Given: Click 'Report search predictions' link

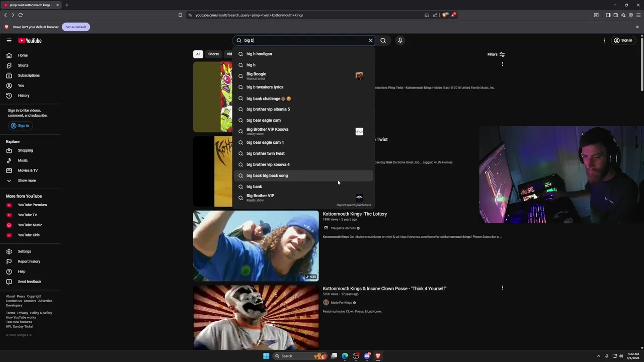Looking at the screenshot, I should tap(354, 205).
